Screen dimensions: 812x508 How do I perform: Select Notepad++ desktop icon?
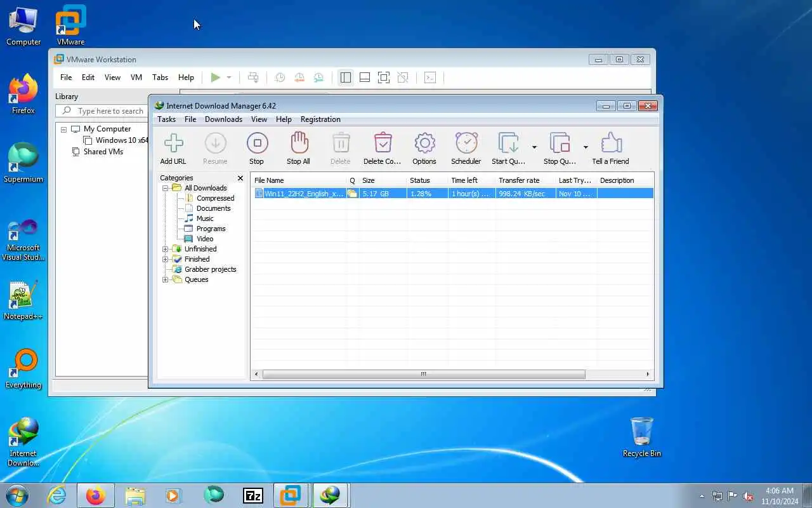click(x=23, y=300)
